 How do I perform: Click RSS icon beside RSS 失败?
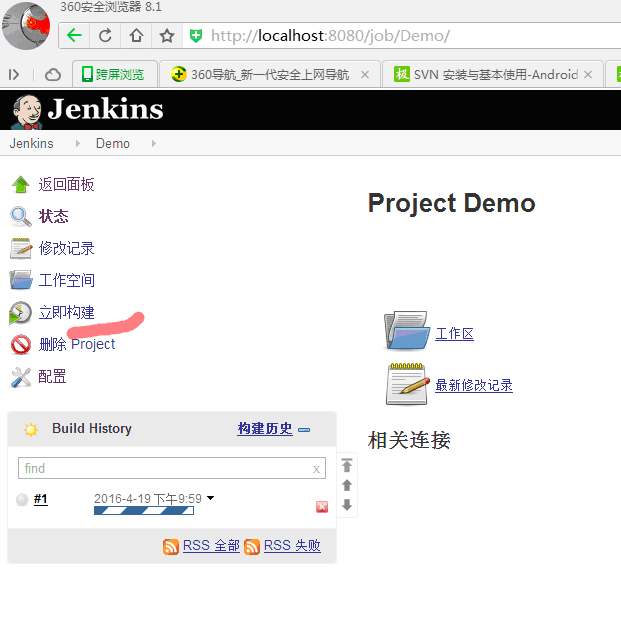[252, 547]
